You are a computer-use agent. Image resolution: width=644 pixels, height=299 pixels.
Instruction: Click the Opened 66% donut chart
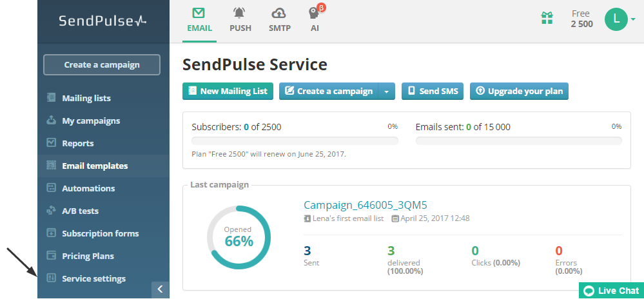click(x=239, y=238)
